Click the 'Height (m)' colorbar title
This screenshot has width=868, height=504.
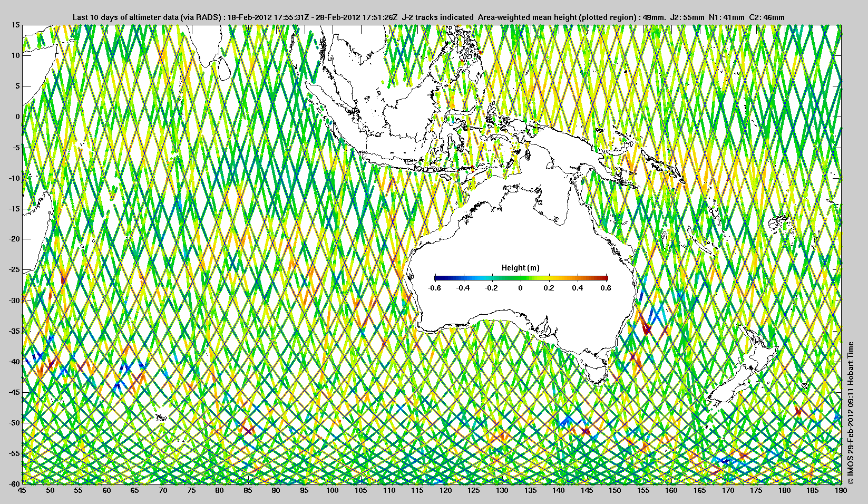520,268
